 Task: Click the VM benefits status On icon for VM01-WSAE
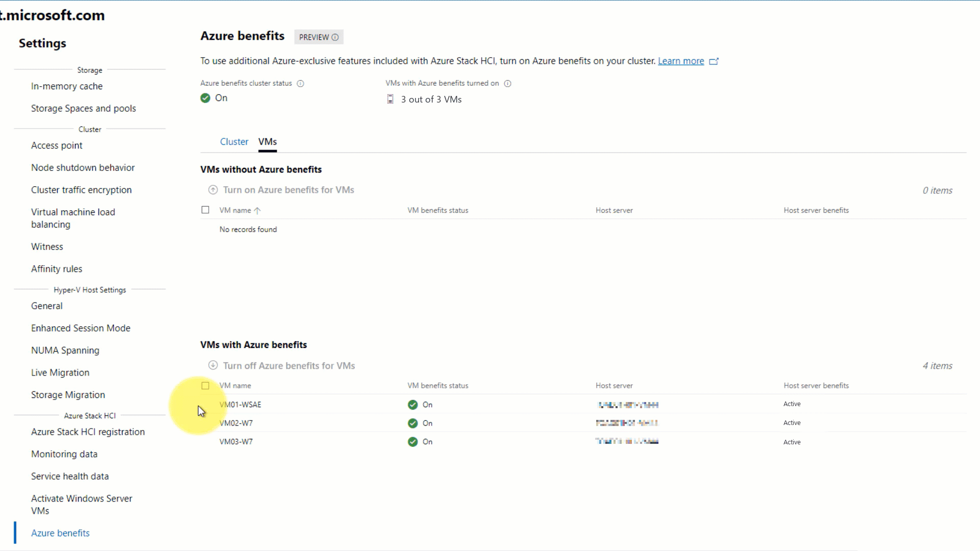[412, 404]
